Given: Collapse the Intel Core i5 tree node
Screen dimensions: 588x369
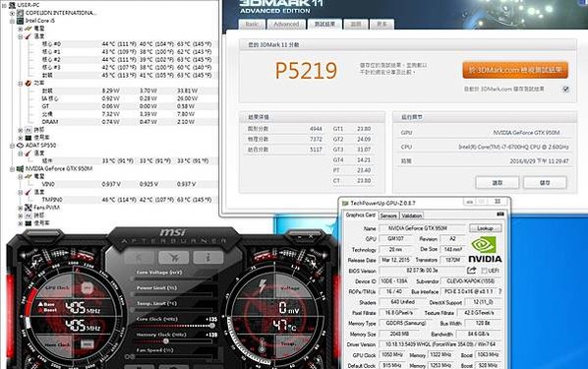Looking at the screenshot, I should click(12, 21).
